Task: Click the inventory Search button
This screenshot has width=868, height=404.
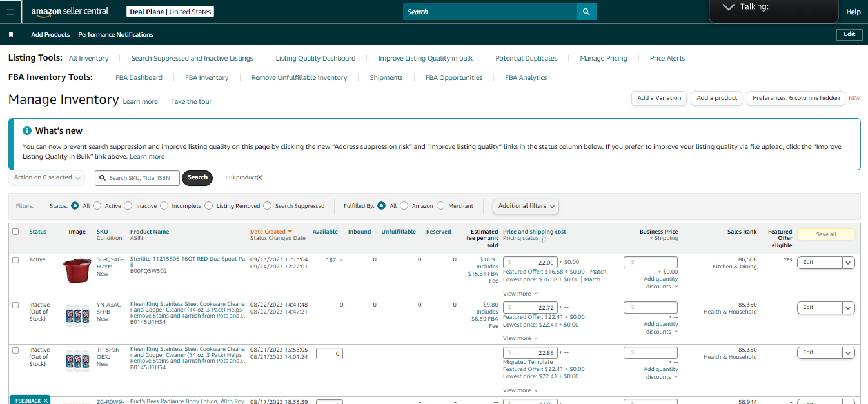Action: coord(197,177)
